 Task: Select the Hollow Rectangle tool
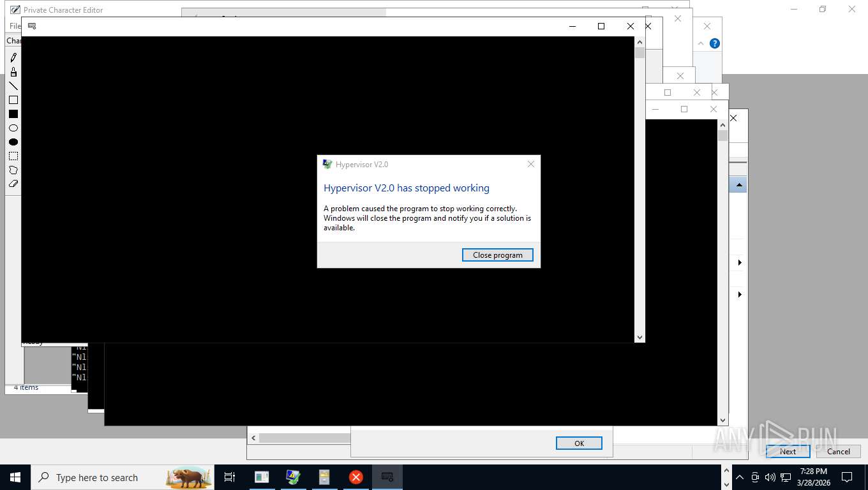click(x=13, y=100)
